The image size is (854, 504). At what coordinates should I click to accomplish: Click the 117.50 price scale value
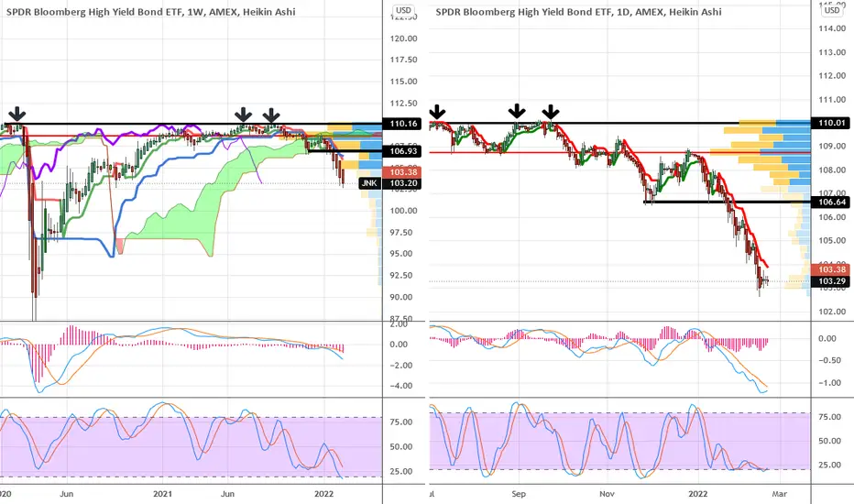(403, 60)
